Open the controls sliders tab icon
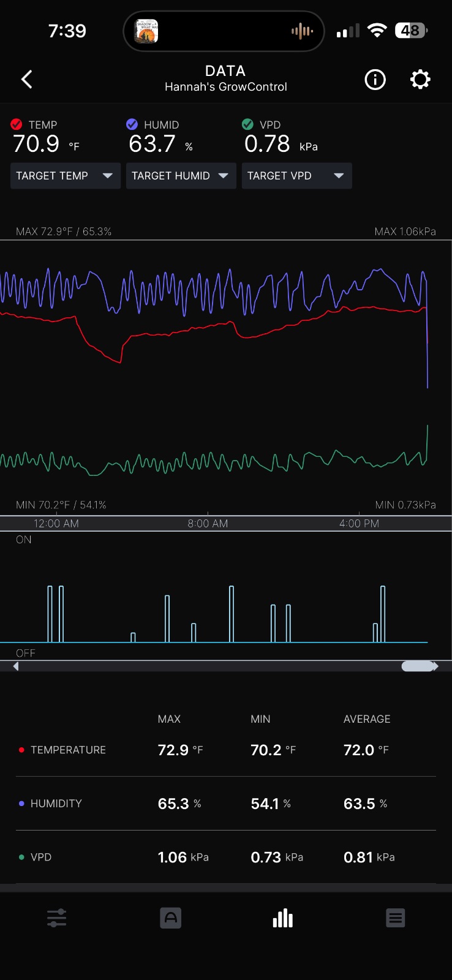452x980 pixels. click(56, 918)
